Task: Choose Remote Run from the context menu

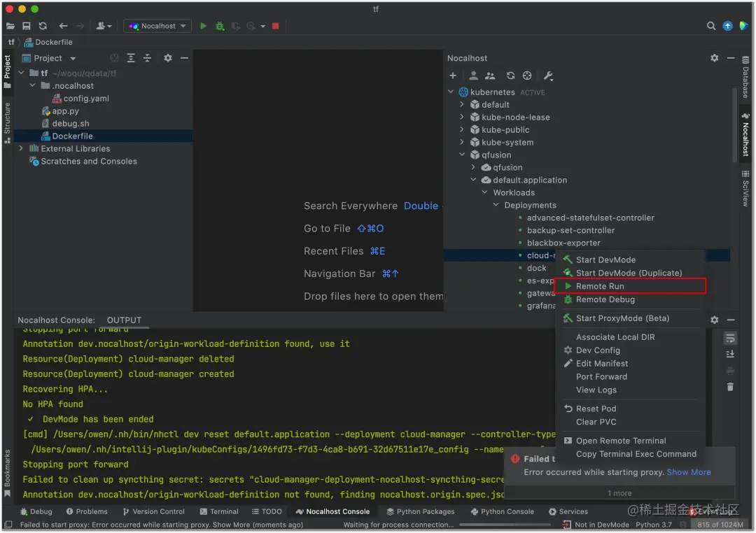Action: (631, 286)
